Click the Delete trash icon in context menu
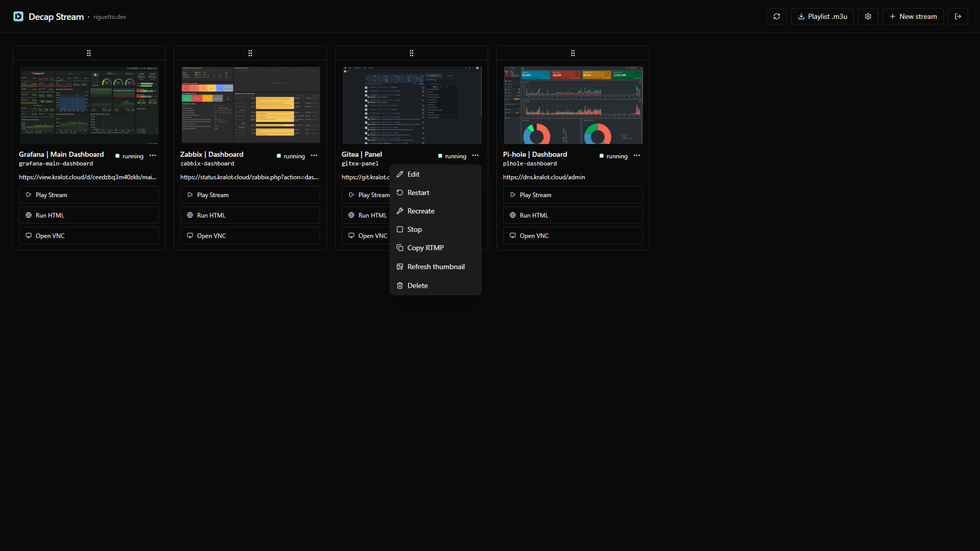Screen dimensions: 980x551 pos(400,285)
